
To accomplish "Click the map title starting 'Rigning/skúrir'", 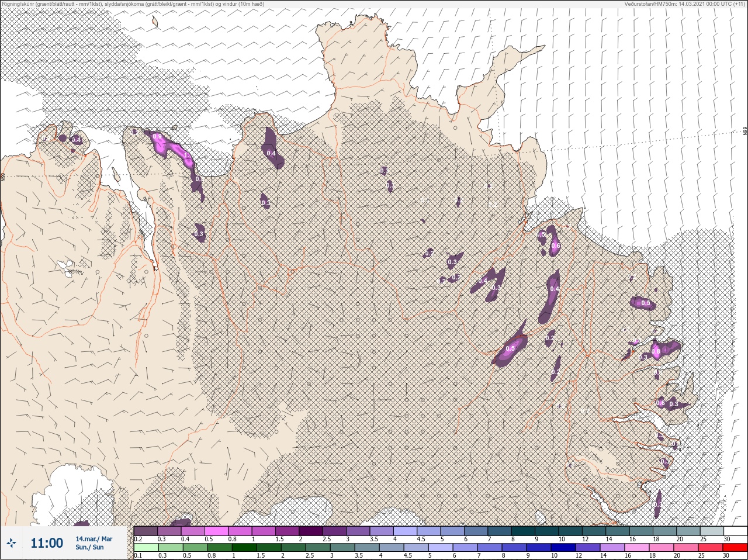I will (x=133, y=4).
